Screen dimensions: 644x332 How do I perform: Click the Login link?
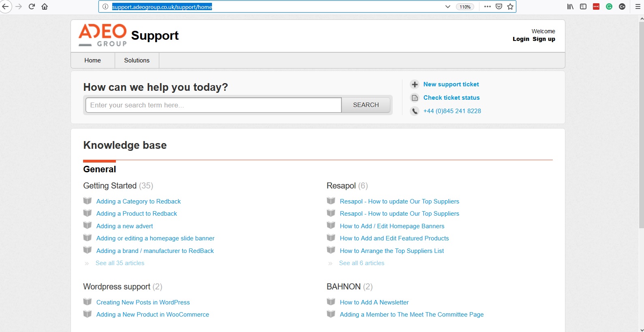click(521, 39)
